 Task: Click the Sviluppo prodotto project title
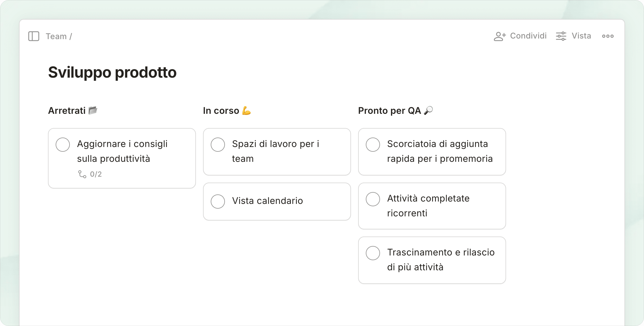(x=112, y=72)
